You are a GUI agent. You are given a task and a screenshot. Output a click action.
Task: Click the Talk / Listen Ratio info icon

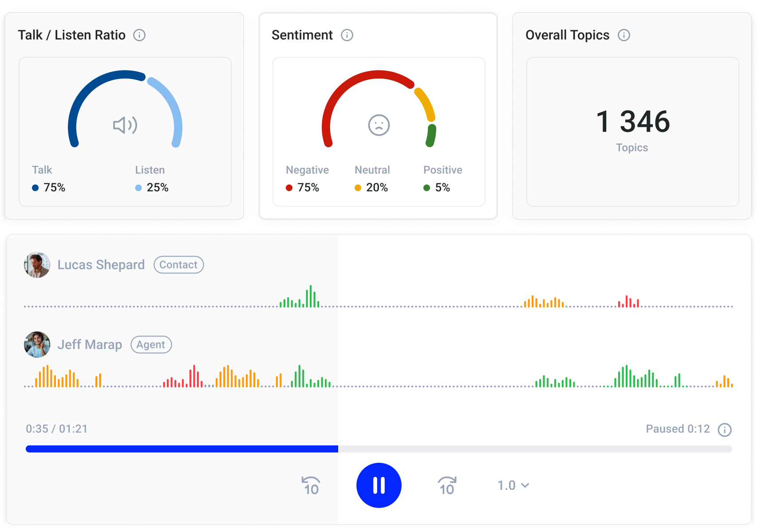tap(139, 35)
